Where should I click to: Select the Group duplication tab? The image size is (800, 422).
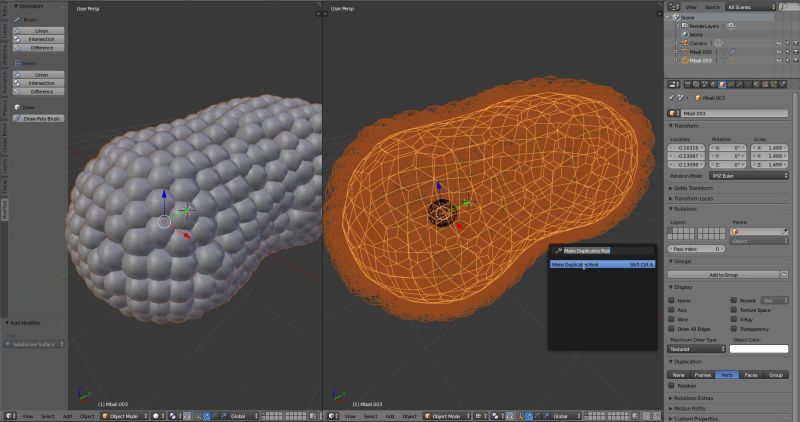coord(776,375)
